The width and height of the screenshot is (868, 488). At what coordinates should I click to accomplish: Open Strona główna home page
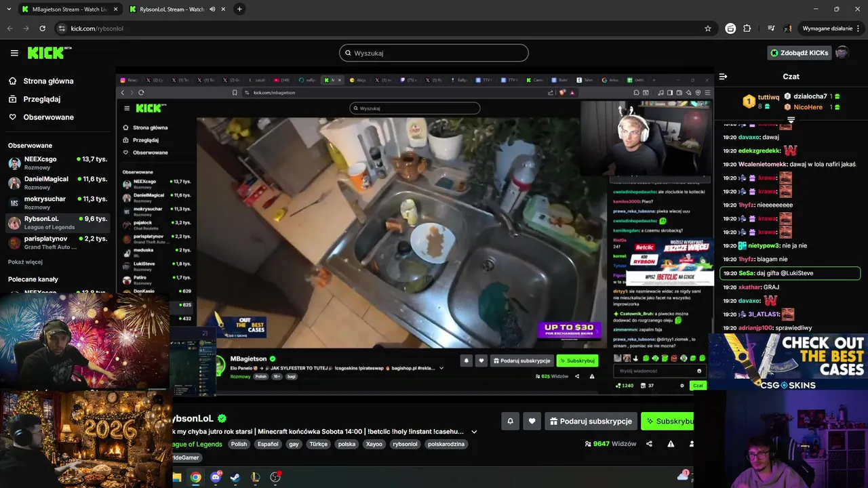(48, 81)
